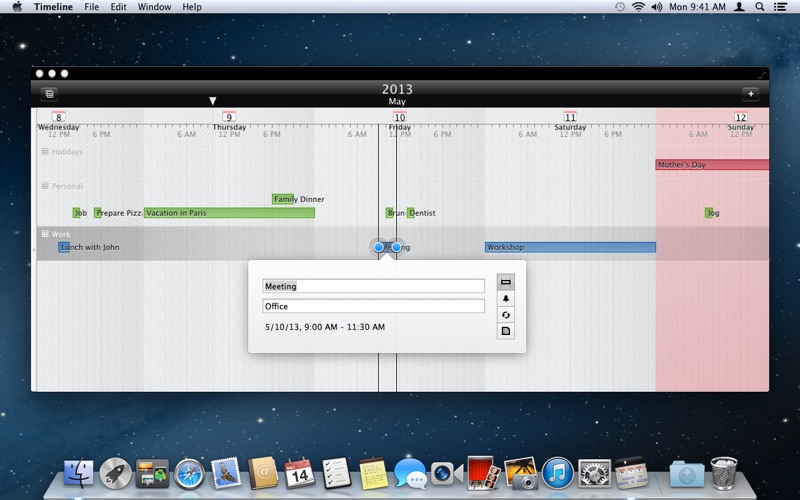Click the Mother's Day event
This screenshot has height=500, width=800.
tap(711, 164)
